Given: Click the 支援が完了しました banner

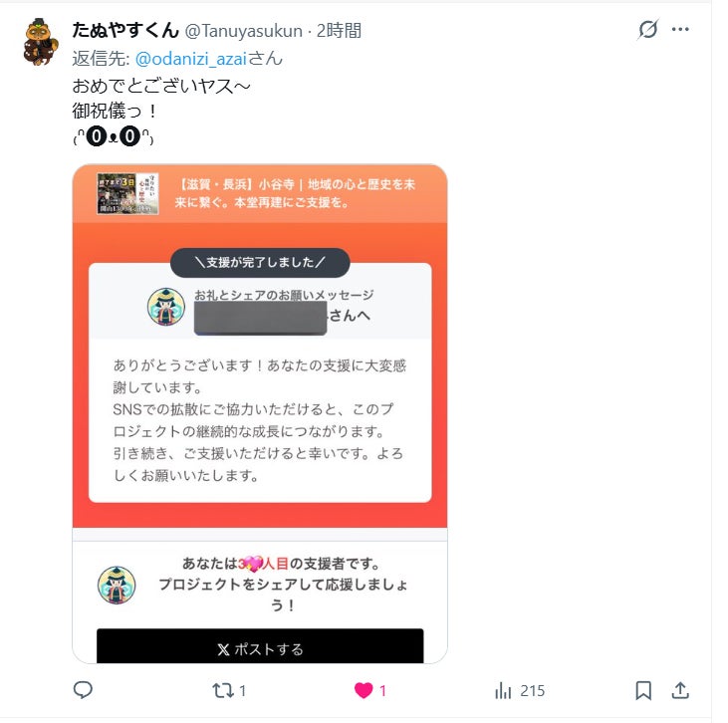Looking at the screenshot, I should [x=260, y=262].
